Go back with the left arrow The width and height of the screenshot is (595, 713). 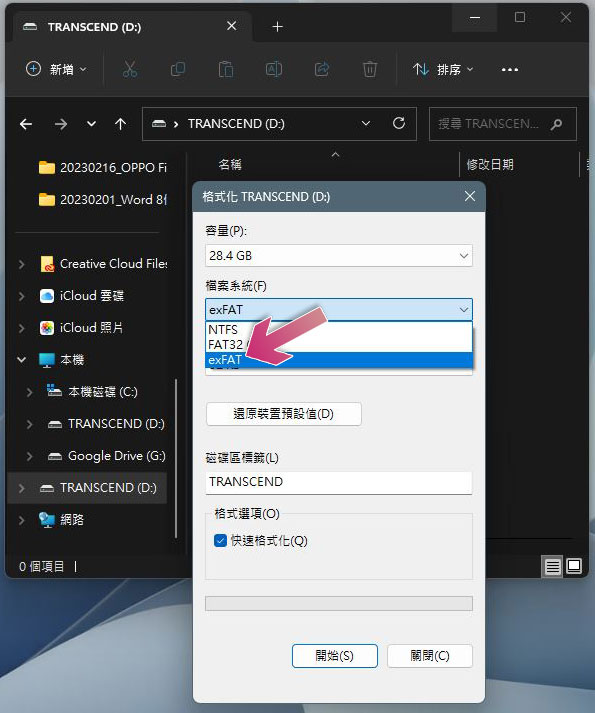[26, 124]
